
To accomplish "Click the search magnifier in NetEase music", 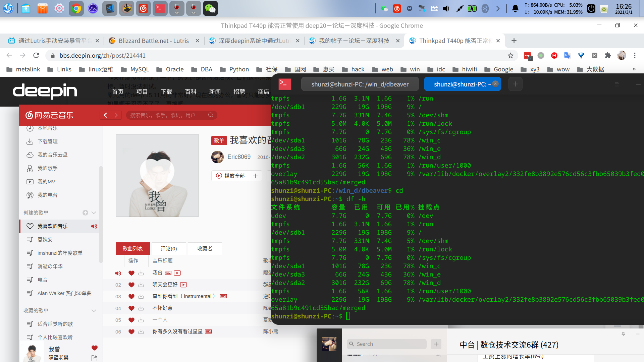I will pos(211,115).
